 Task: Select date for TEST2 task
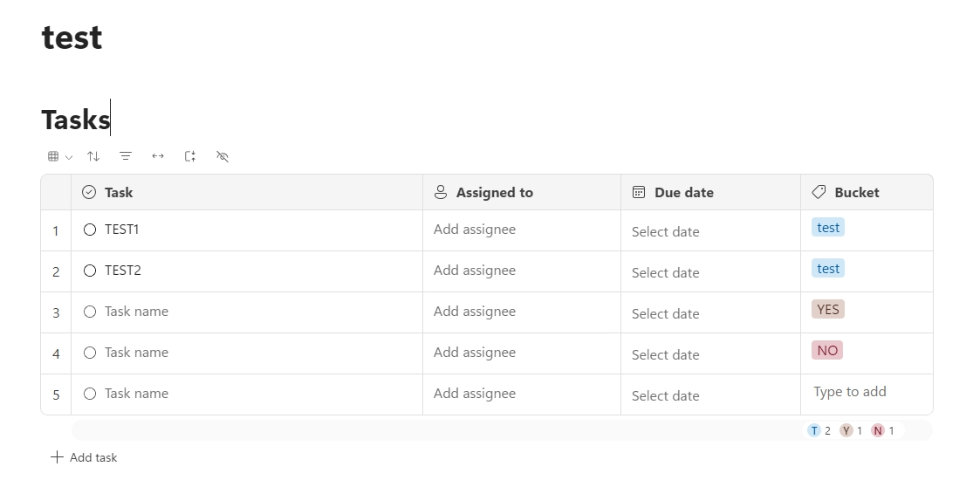pos(666,272)
